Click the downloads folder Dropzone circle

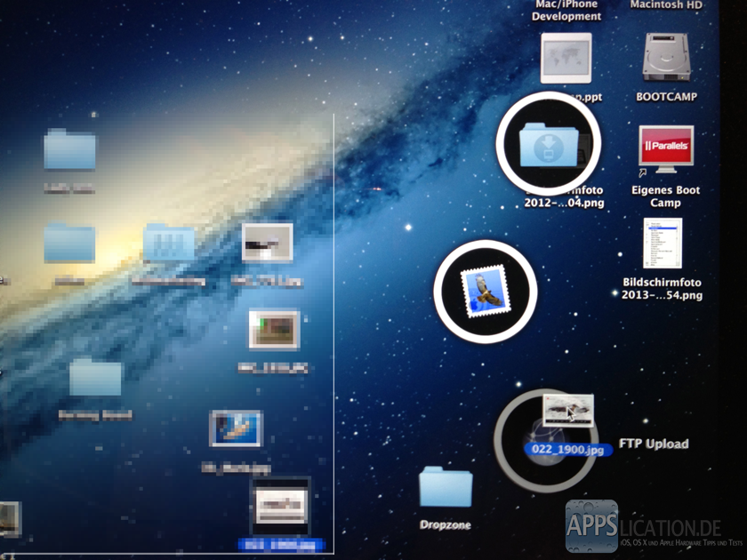tap(549, 143)
